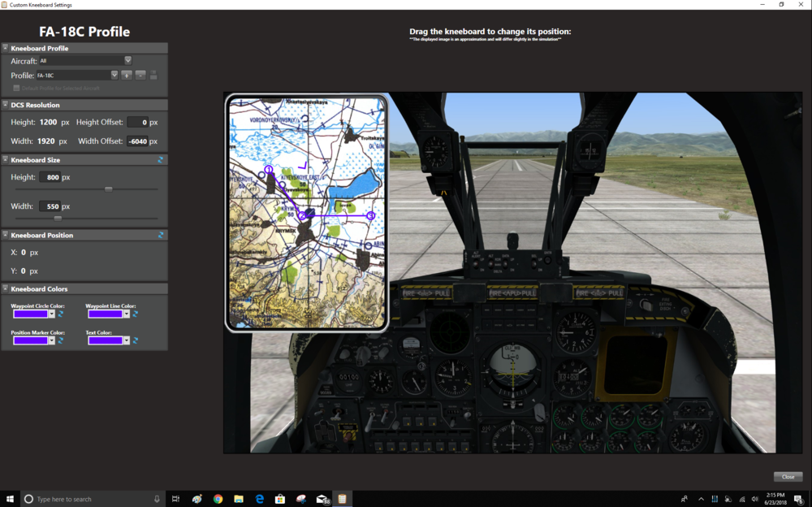The image size is (812, 507).
Task: Collapse the DCS Resolution section
Action: point(6,105)
